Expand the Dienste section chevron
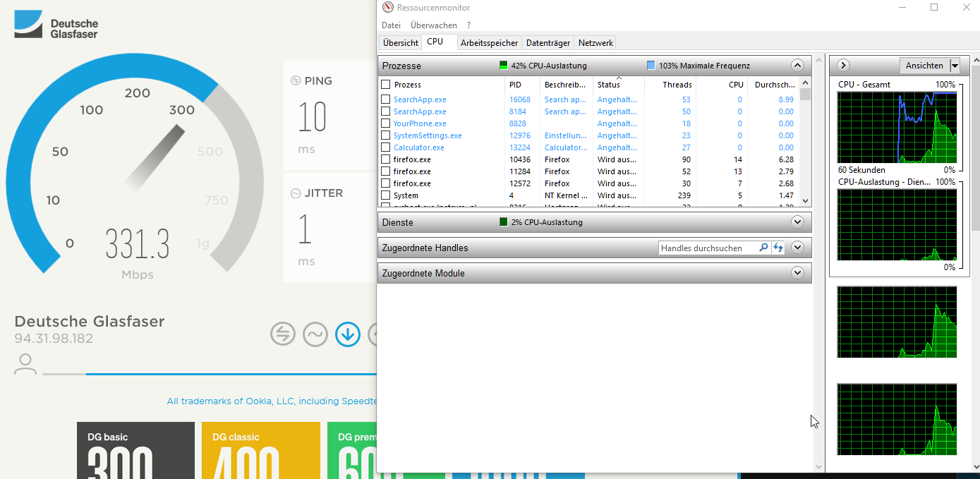 tap(798, 222)
